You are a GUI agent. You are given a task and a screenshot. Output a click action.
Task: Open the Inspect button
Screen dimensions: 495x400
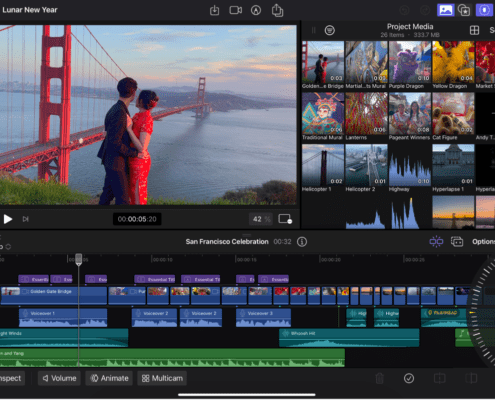(x=11, y=378)
